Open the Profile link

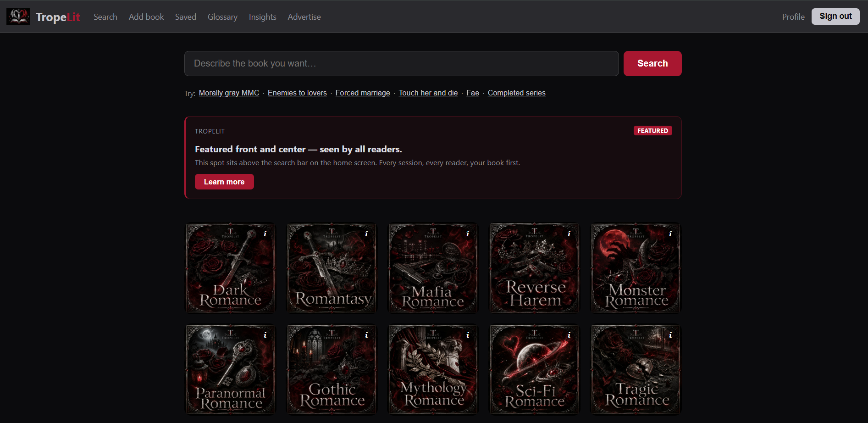[793, 17]
